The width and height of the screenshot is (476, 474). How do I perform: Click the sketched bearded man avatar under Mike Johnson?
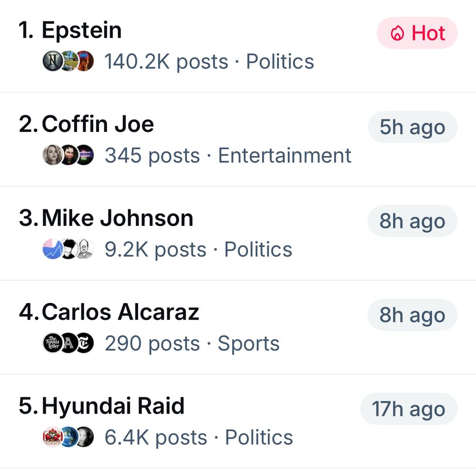85,249
